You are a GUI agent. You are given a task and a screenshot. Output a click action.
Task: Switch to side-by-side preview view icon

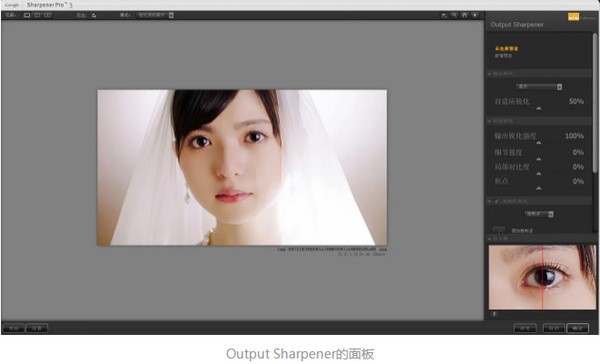tap(47, 15)
